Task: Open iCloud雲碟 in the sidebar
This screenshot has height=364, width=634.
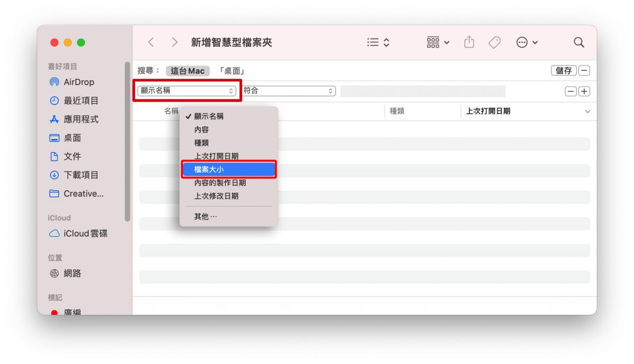Action: pos(78,234)
